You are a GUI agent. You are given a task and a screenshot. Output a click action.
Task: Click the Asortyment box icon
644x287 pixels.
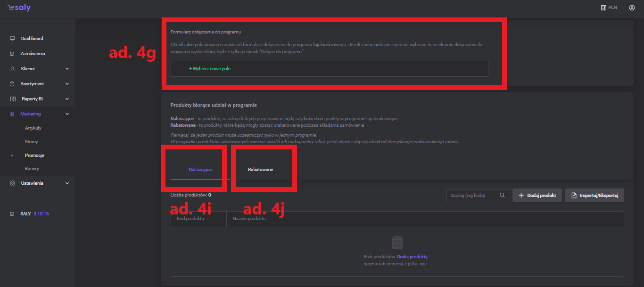point(12,84)
